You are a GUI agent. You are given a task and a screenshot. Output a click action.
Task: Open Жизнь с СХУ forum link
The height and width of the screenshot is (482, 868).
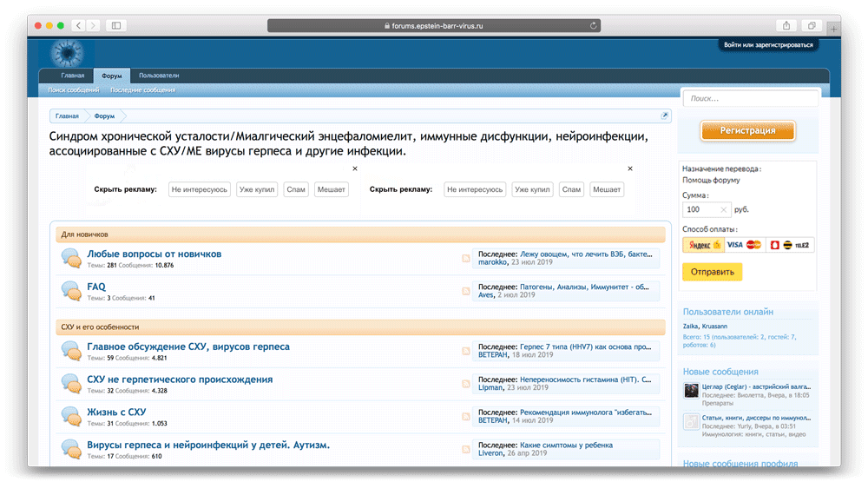point(116,412)
